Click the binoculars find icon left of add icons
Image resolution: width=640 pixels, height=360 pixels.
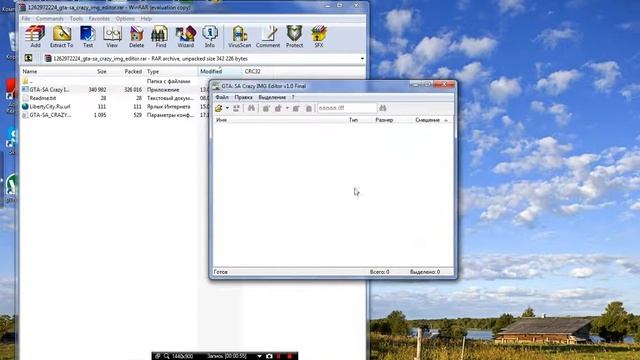coord(251,108)
